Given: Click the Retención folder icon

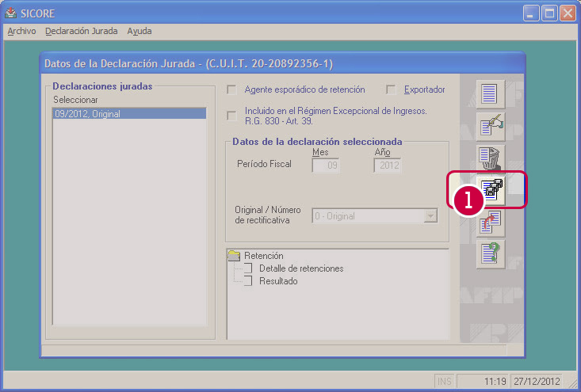Looking at the screenshot, I should pyautogui.click(x=234, y=256).
